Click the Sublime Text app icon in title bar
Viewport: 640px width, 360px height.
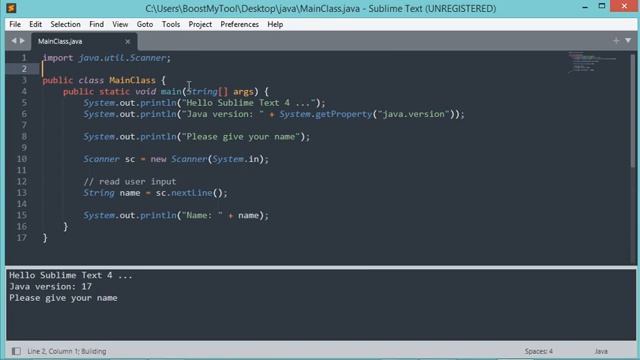tap(11, 8)
